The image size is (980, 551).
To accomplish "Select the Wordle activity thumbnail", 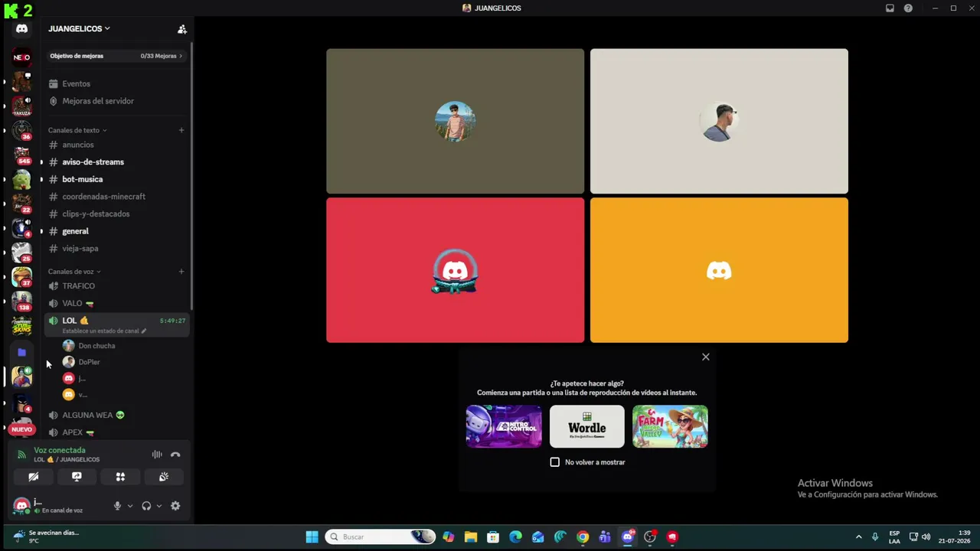I will tap(587, 426).
